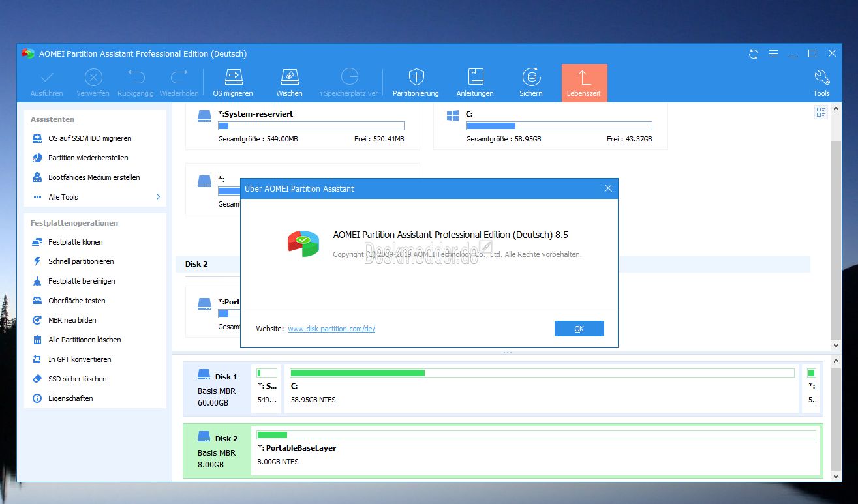
Task: Click the AOMEI logo in title bar
Action: (28, 54)
